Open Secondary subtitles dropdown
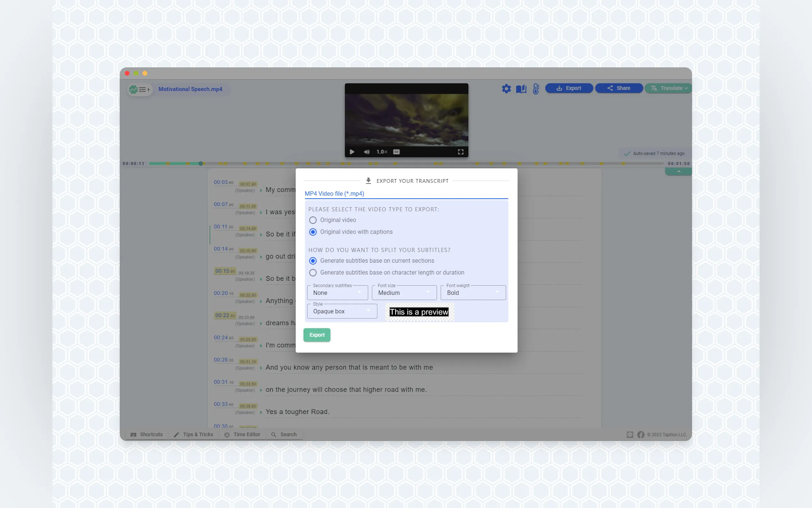812x508 pixels. [337, 293]
